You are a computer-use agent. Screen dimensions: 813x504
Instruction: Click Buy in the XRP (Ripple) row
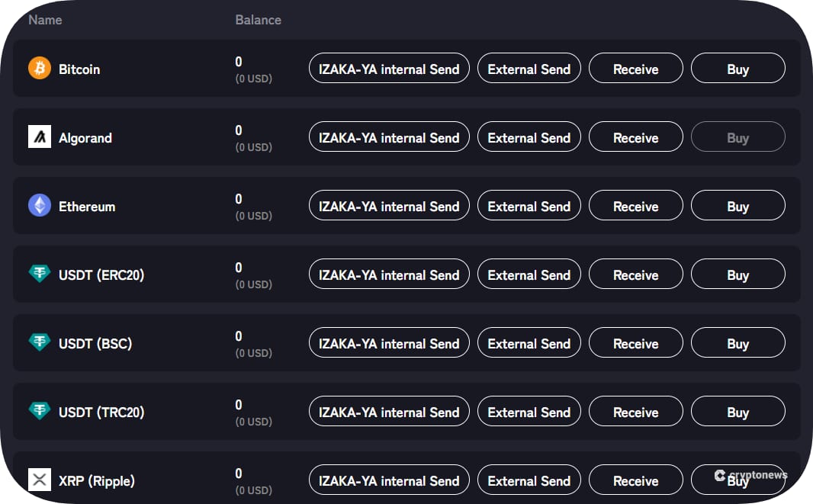(737, 480)
